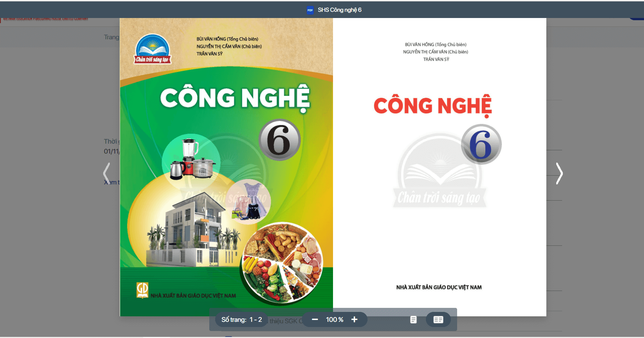
Task: Click the red CÔNG NGHỆ title on right page
Action: 433,106
